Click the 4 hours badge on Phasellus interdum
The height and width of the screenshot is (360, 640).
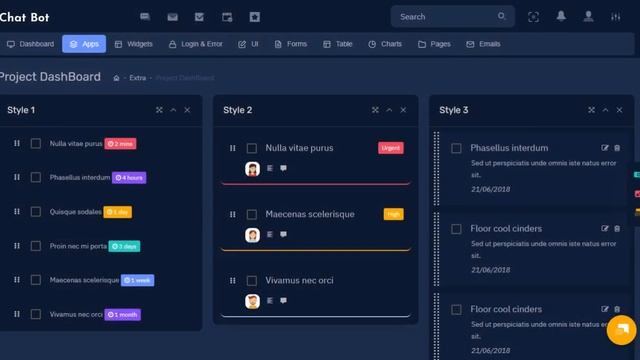point(129,178)
